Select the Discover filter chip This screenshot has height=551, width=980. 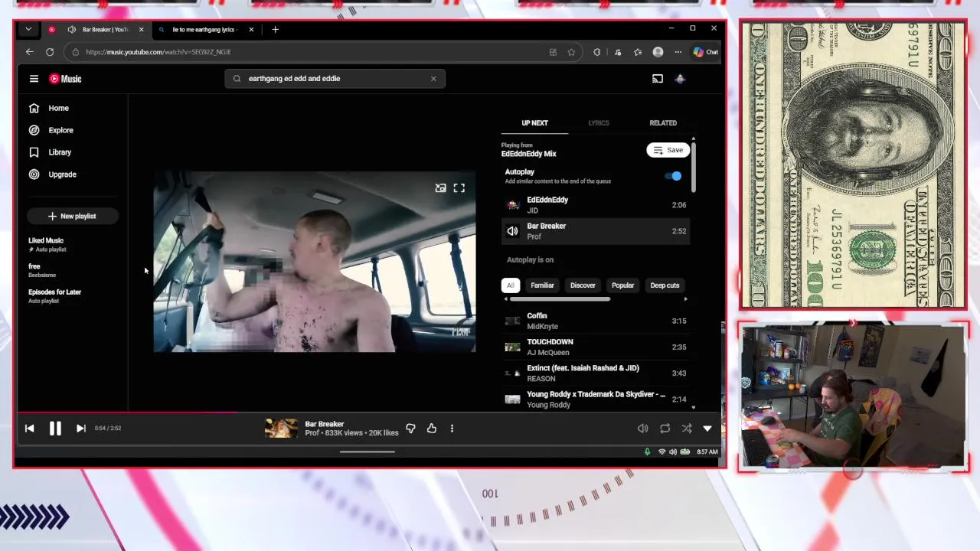(x=583, y=285)
